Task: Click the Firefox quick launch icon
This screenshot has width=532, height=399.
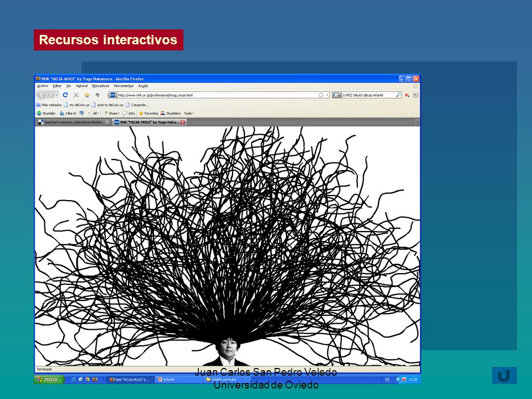Action: click(95, 379)
